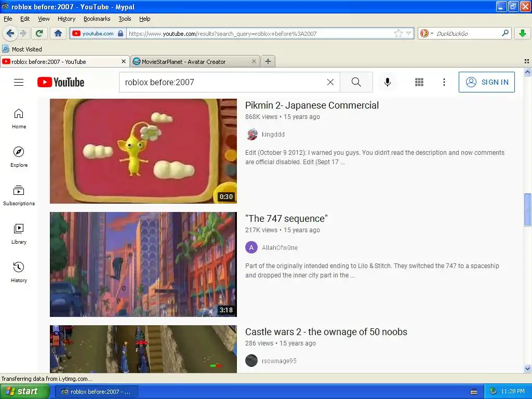Open the Pikmin 2- Japanese Commercial title link
532x399 pixels.
[x=312, y=105]
